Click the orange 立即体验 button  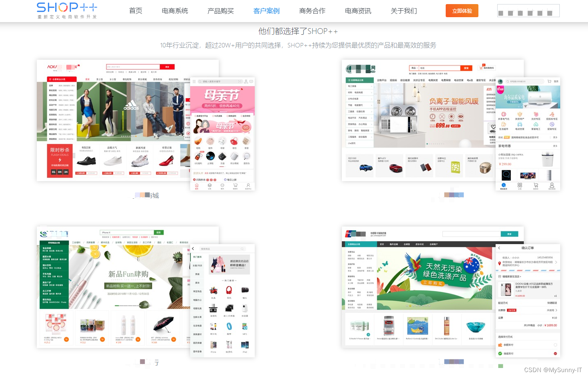coord(462,11)
